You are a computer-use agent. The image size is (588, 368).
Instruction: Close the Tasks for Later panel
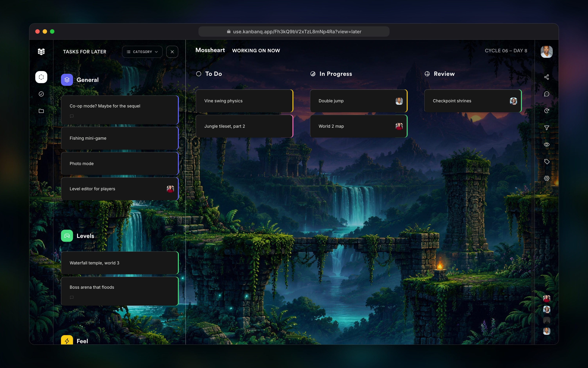pyautogui.click(x=172, y=52)
